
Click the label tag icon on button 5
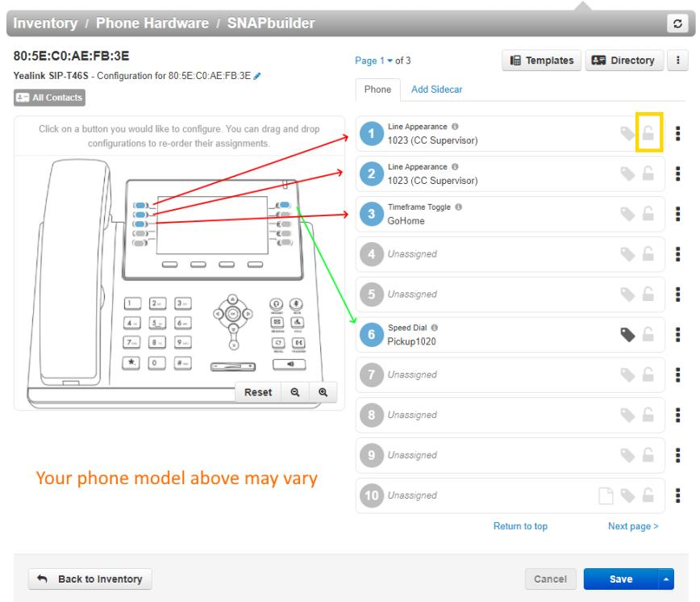tap(627, 295)
